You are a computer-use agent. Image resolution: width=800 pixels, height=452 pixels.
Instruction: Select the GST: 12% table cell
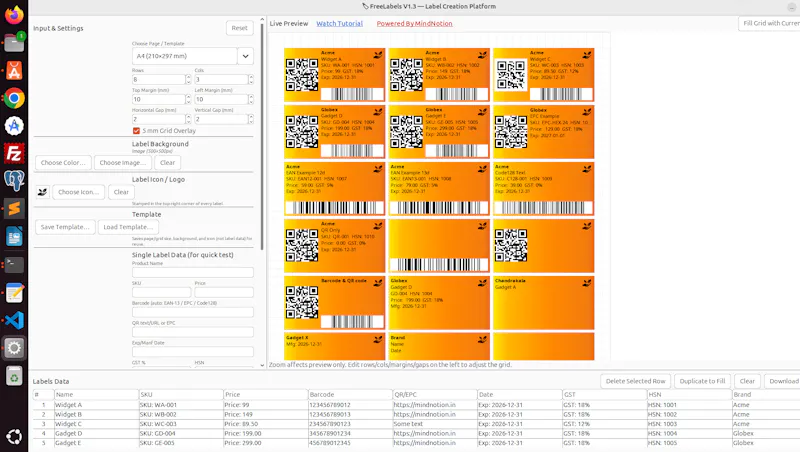tap(604, 424)
